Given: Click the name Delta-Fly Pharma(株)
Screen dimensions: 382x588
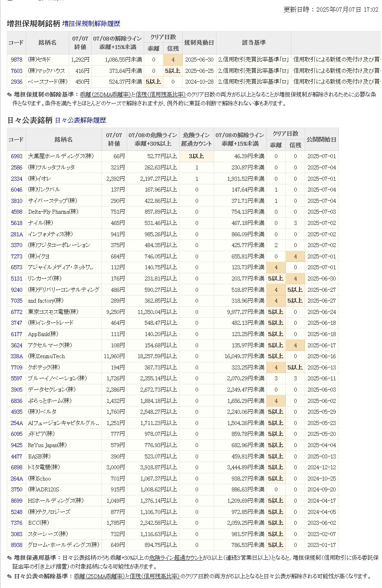Looking at the screenshot, I should click(x=53, y=212).
